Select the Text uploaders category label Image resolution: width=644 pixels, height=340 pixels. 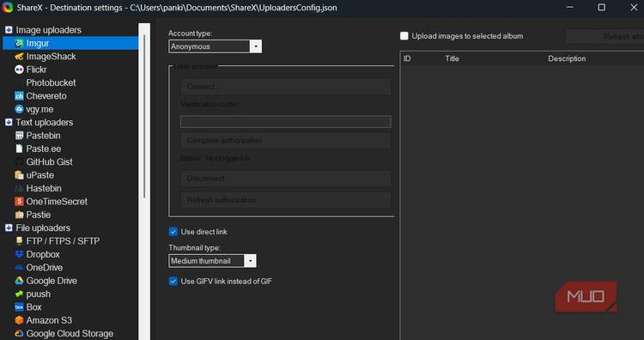[x=45, y=123]
